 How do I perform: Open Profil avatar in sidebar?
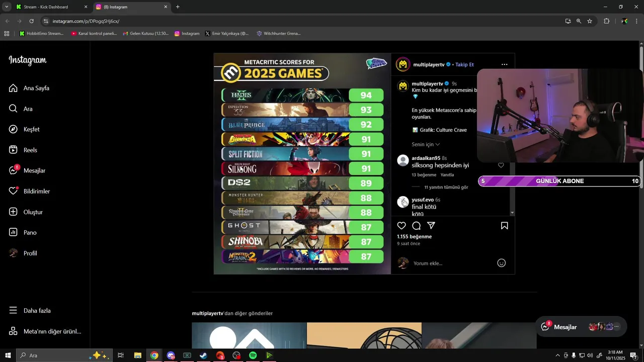(x=13, y=253)
